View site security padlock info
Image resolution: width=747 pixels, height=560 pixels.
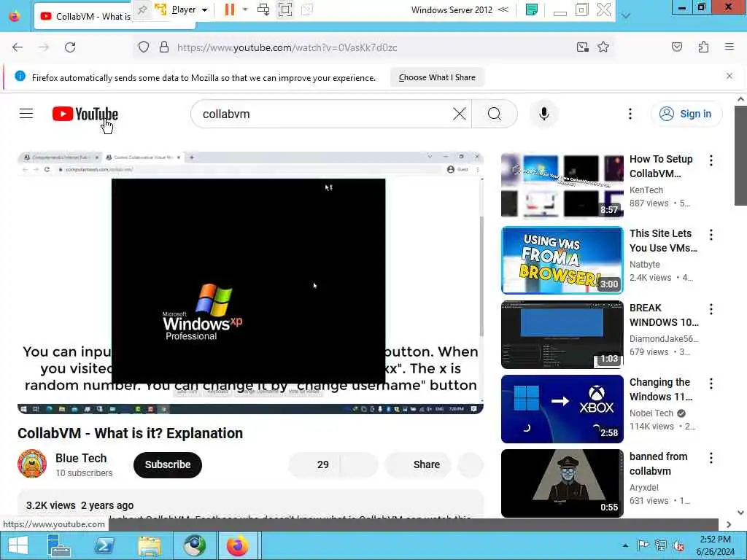[164, 47]
